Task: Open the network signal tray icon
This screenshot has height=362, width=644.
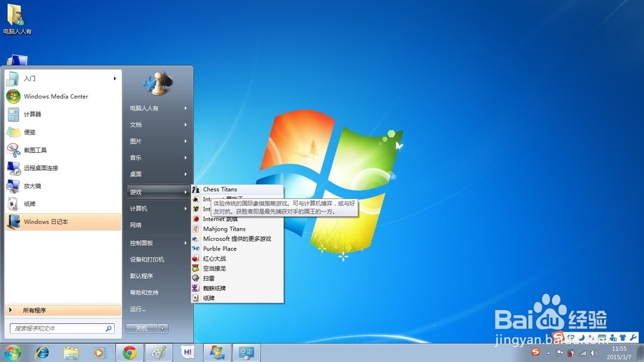Action: point(582,352)
